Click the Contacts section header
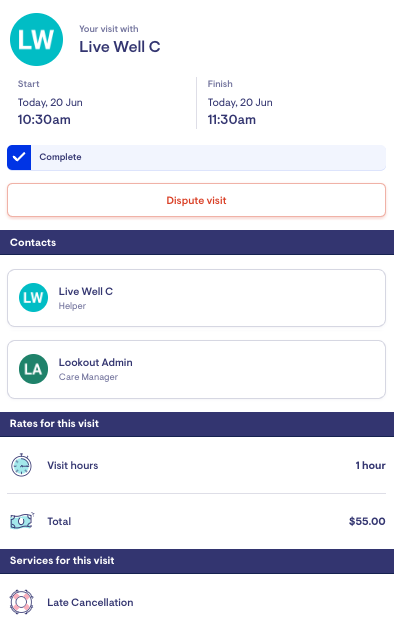Viewport: 394px width, 635px height. pyautogui.click(x=197, y=242)
